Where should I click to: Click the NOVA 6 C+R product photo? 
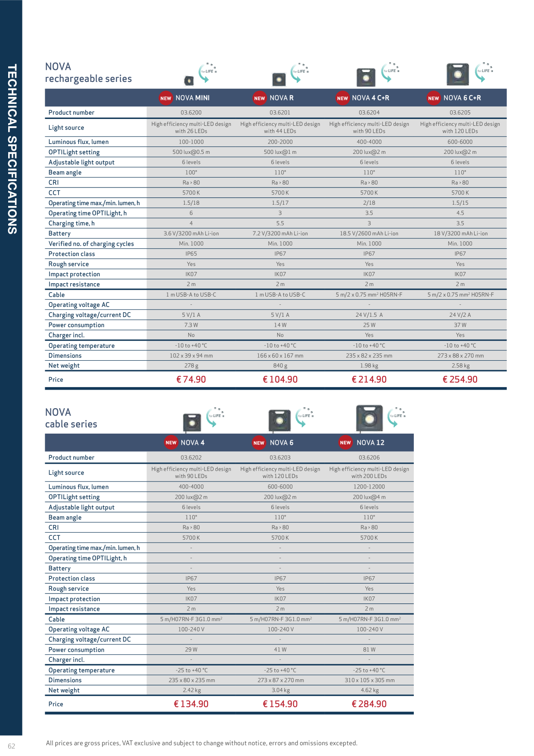pos(457,74)
